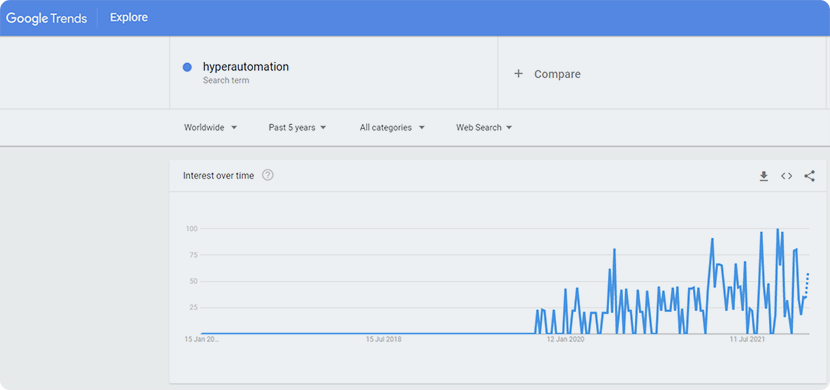
Task: Open the Web Search type dropdown
Action: click(484, 128)
